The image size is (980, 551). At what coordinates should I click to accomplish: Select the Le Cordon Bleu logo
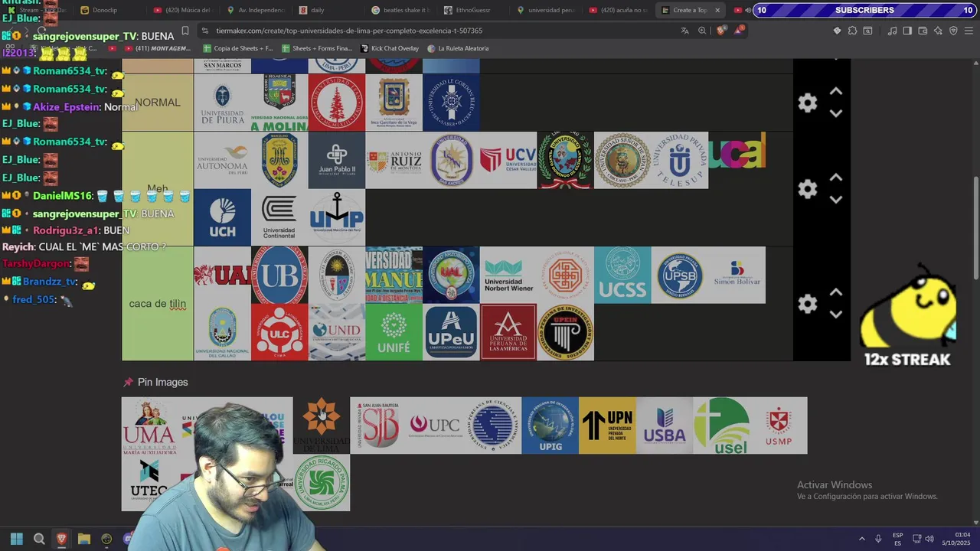click(x=451, y=103)
